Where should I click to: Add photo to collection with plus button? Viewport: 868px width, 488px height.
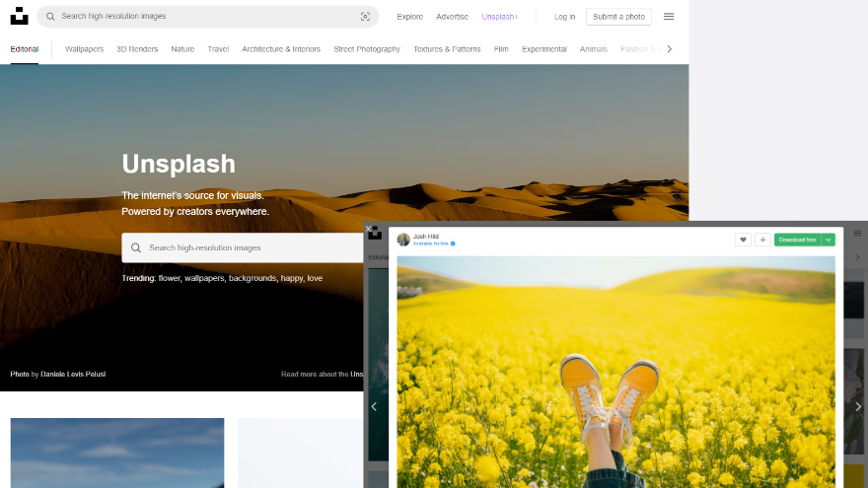click(x=762, y=240)
